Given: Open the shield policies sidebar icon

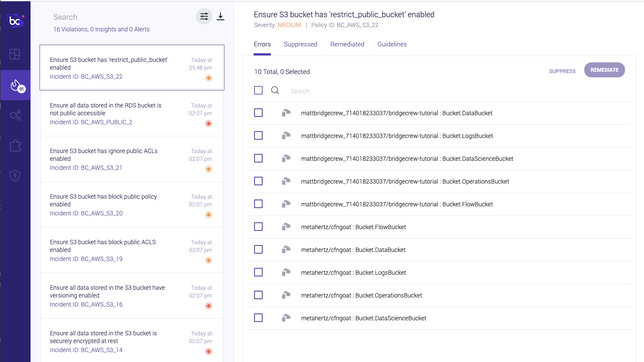Looking at the screenshot, I should coord(15,175).
